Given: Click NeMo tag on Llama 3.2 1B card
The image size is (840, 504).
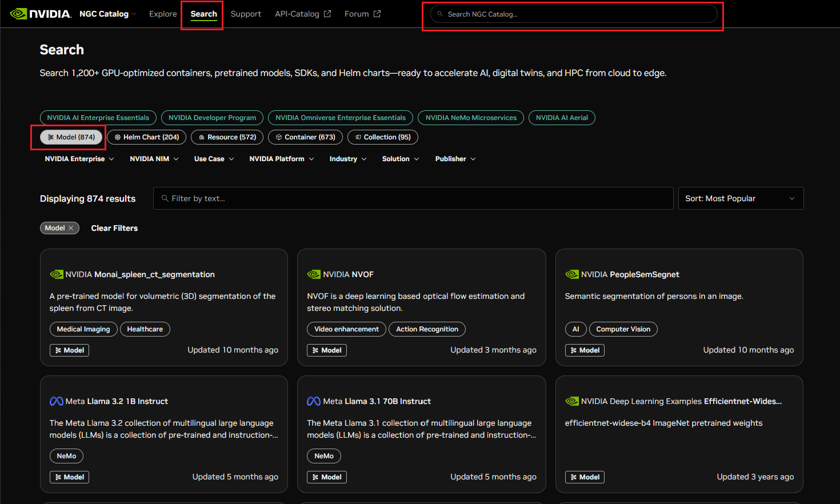Looking at the screenshot, I should pyautogui.click(x=66, y=456).
